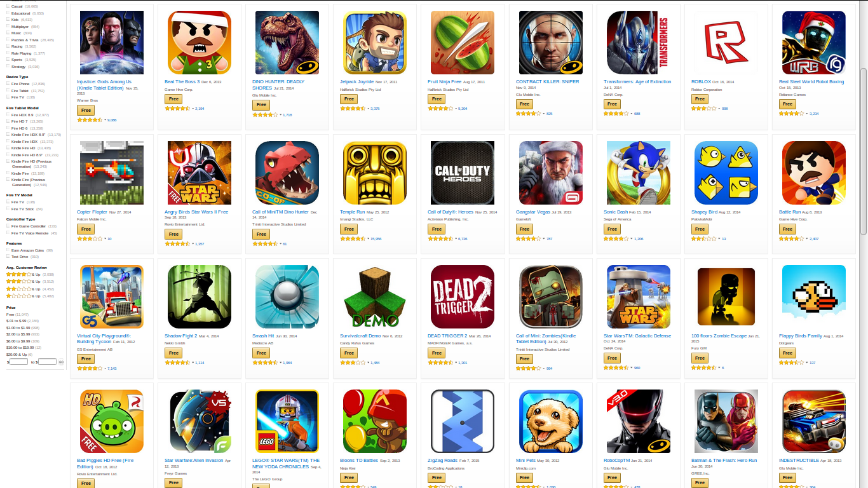This screenshot has height=488, width=868.
Task: Open the Sonic Dash app icon
Action: click(x=638, y=173)
